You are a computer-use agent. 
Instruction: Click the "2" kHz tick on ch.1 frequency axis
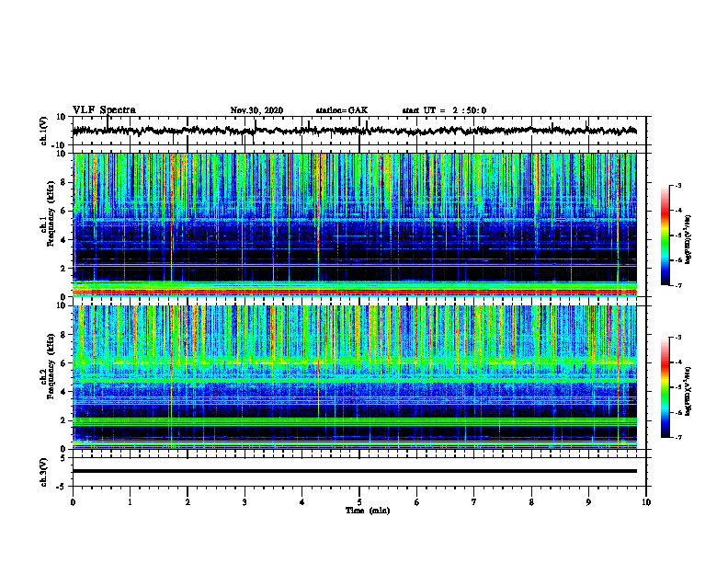[x=64, y=268]
